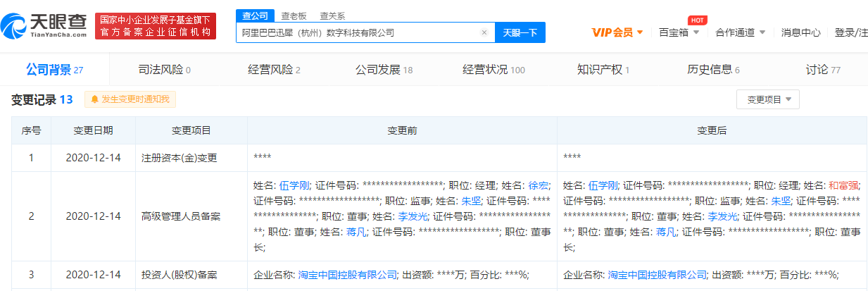Click the 变更后 column header

coord(712,130)
